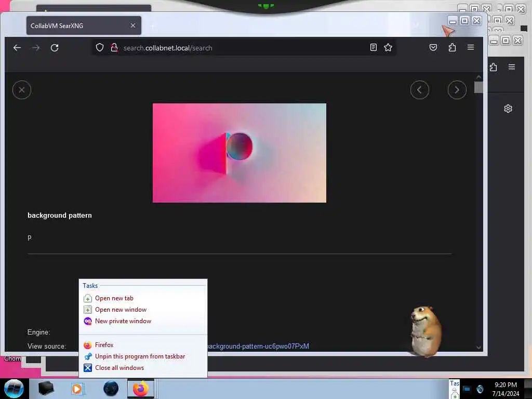532x399 pixels.
Task: Show previous image result arrow
Action: [420, 90]
